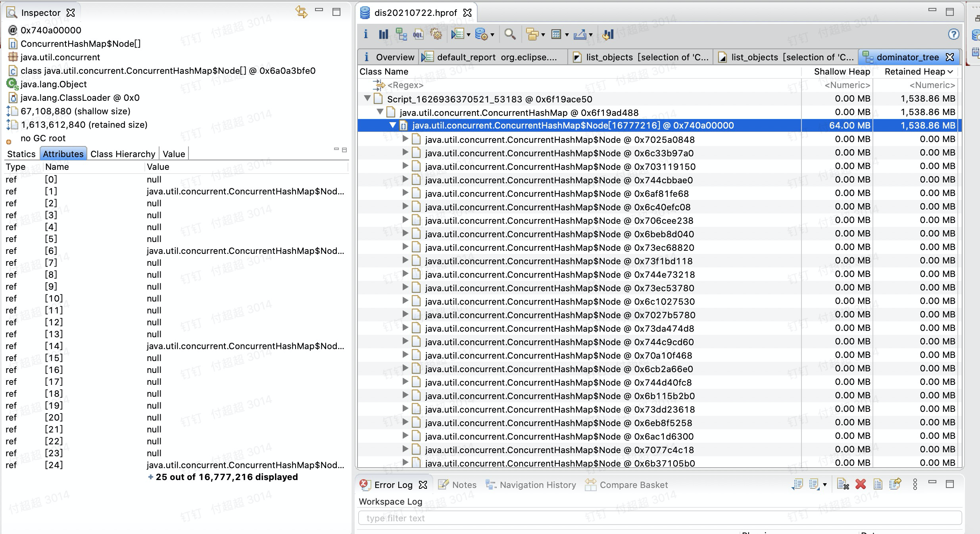Switch to the Class Hierarchy tab
This screenshot has width=980, height=534.
[x=122, y=154]
